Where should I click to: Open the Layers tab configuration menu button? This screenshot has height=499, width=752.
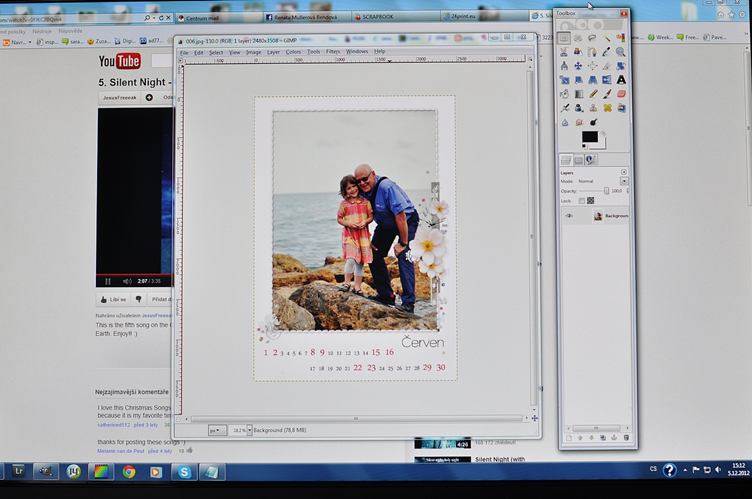624,172
